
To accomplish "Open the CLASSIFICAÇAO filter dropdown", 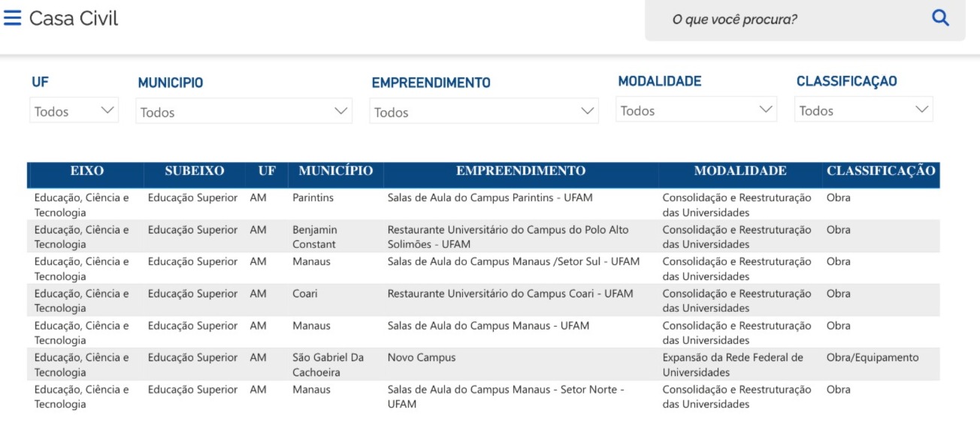I will coord(864,110).
